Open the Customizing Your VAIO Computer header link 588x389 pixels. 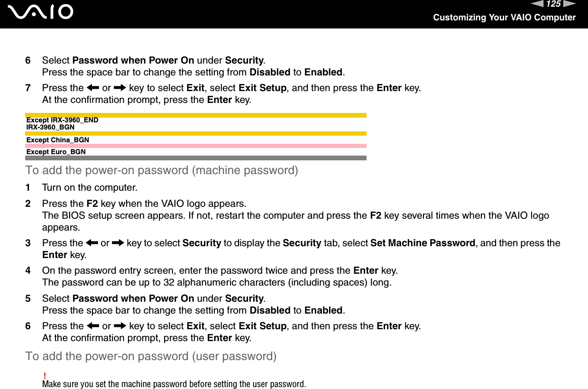coord(504,18)
